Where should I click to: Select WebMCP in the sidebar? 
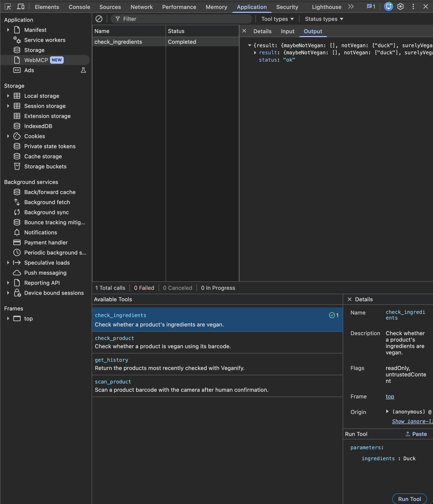point(45,60)
